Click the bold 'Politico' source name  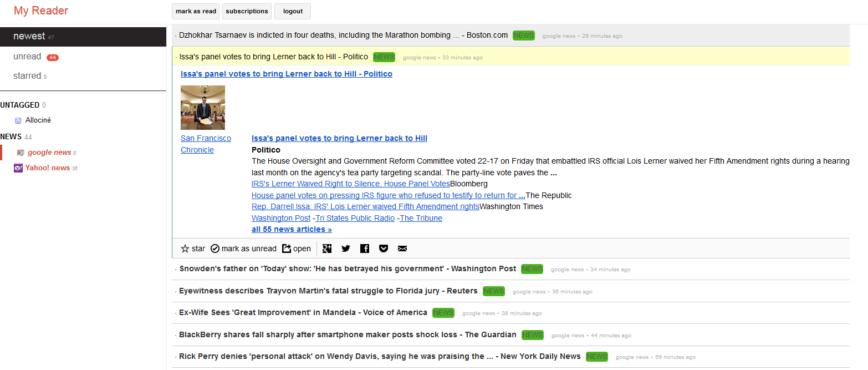coord(266,150)
